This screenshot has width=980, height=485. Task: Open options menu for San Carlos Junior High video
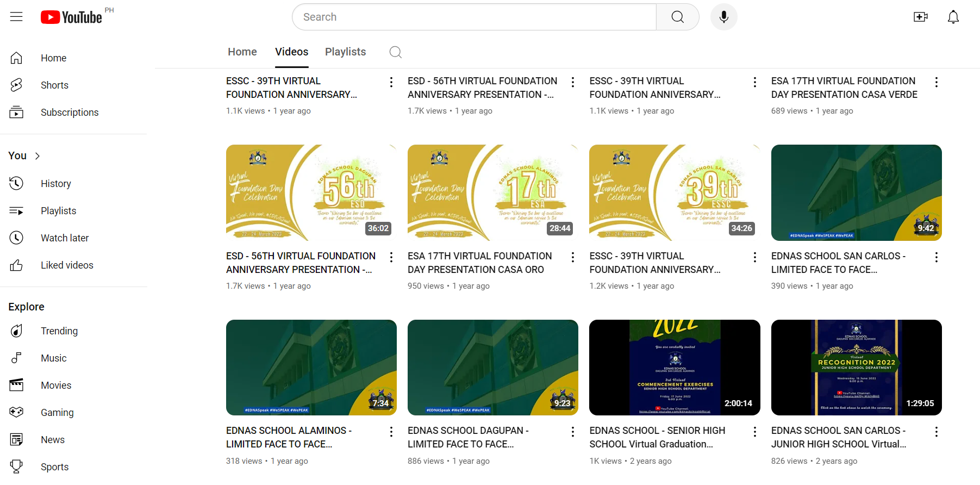point(936,432)
